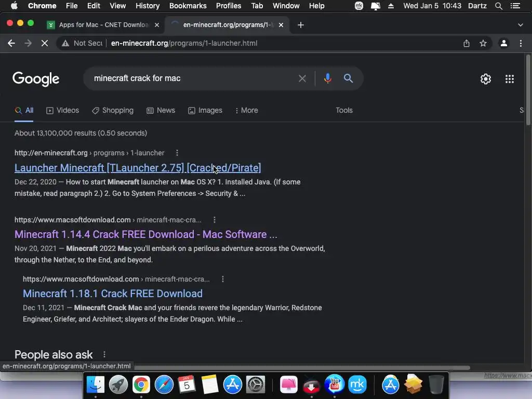The image size is (532, 399).
Task: Click the http://en-minecraft.org result URL text
Action: point(51,153)
